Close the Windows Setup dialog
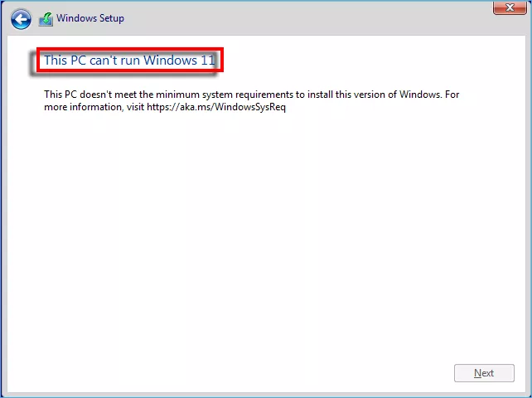This screenshot has width=532, height=398. coord(510,7)
